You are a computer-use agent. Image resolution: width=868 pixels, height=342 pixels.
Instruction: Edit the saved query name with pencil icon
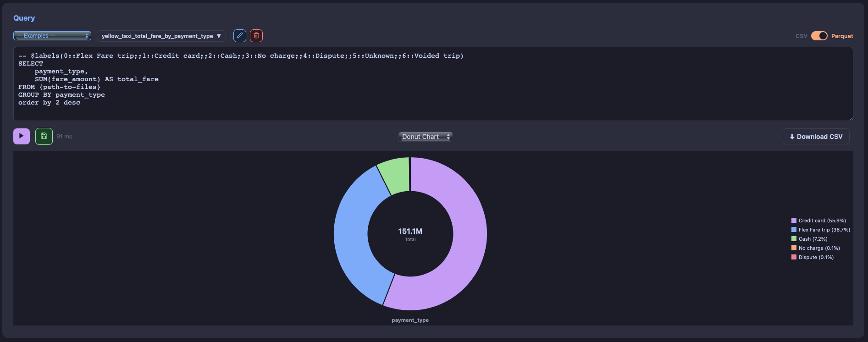pyautogui.click(x=240, y=36)
